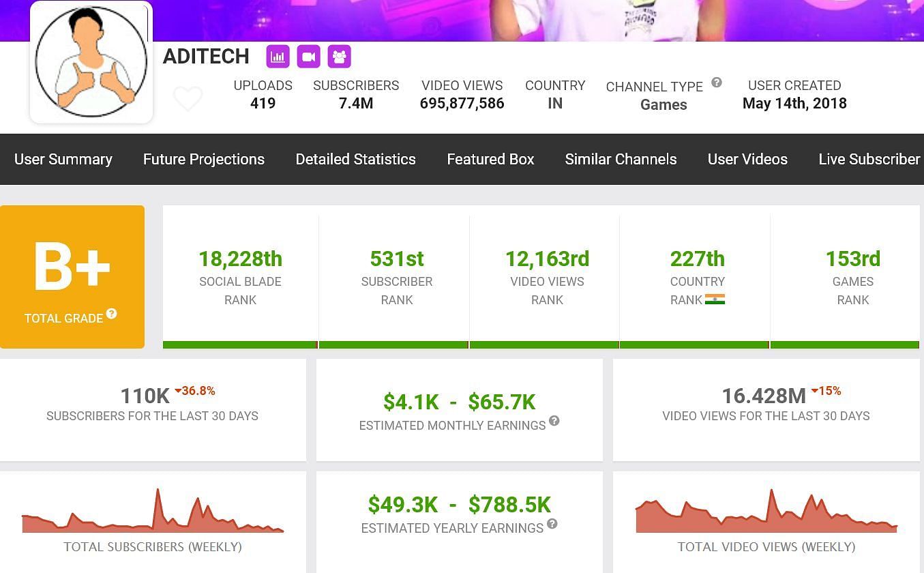This screenshot has width=924, height=573.
Task: Click the purple group users icon
Action: tap(339, 57)
